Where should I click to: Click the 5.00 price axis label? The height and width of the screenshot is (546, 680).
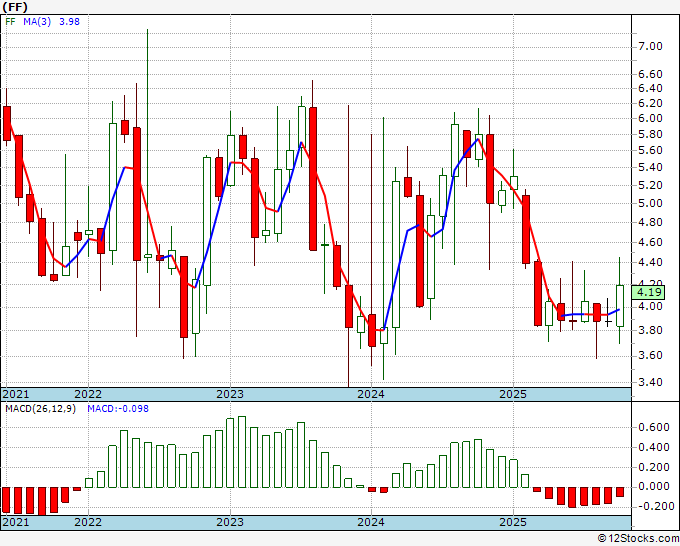coord(650,204)
